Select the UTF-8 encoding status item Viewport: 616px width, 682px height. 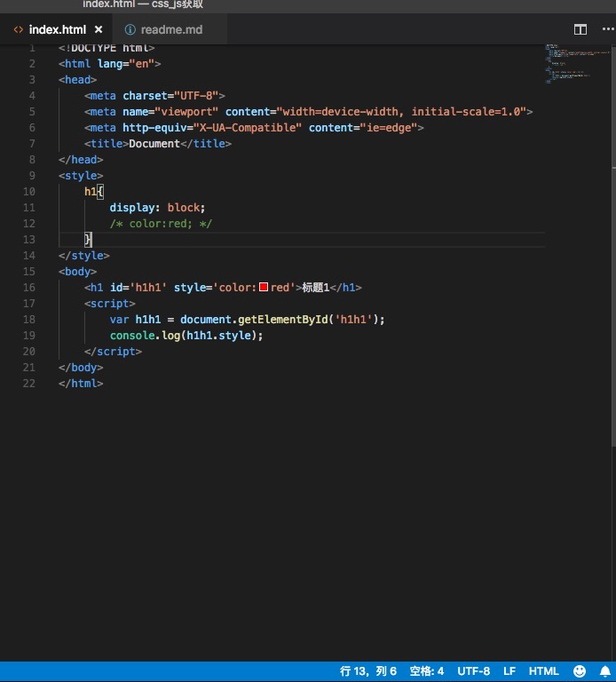(x=473, y=671)
